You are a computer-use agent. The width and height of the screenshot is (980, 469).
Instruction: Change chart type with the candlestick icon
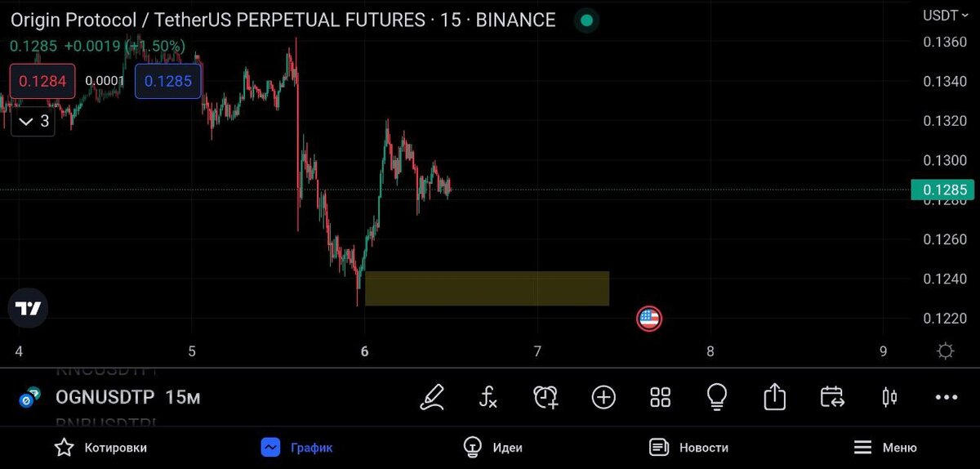click(889, 398)
